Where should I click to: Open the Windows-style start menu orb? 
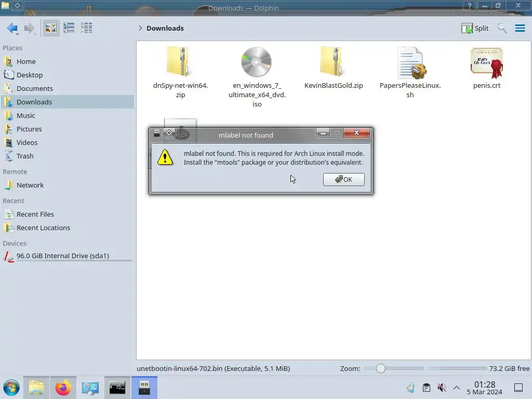(11, 388)
